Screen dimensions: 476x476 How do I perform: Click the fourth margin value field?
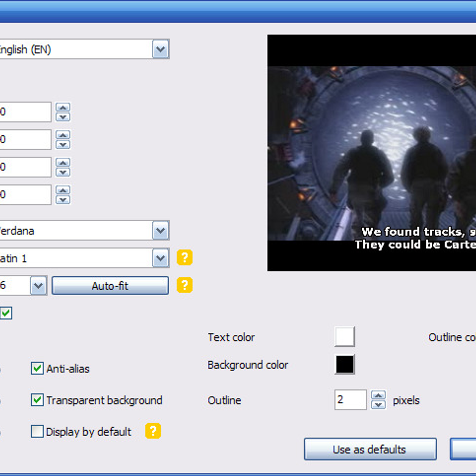pos(25,195)
